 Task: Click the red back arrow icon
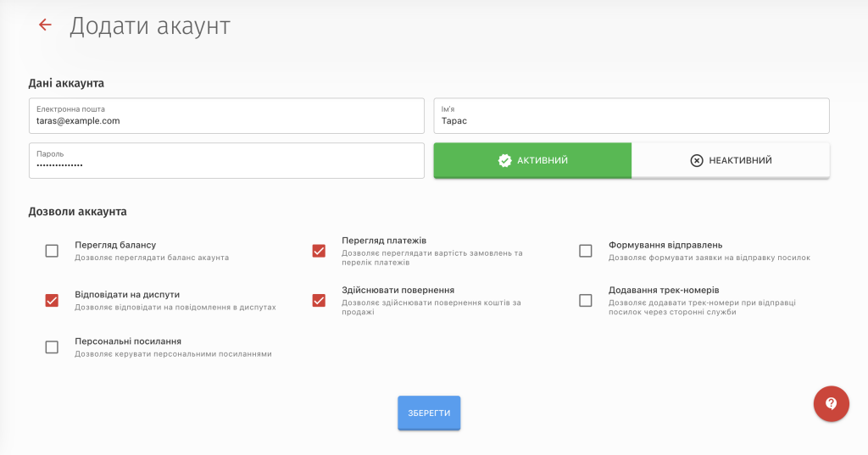(45, 25)
